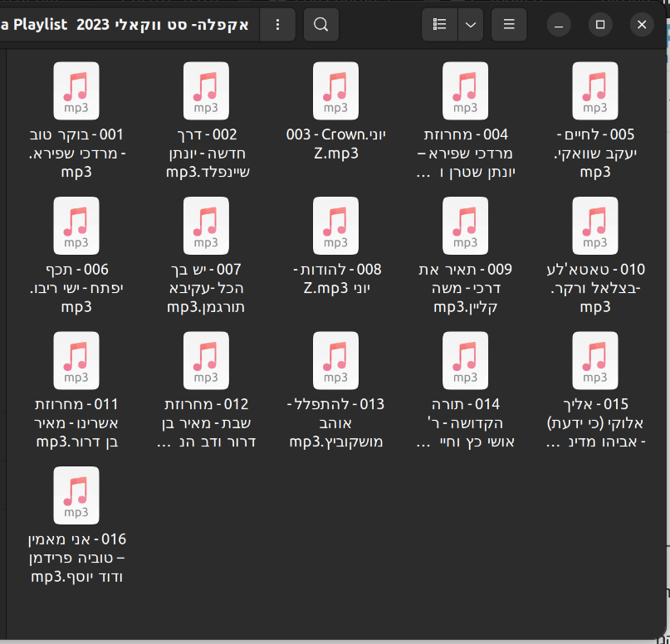Open the search button in header bar

point(320,25)
